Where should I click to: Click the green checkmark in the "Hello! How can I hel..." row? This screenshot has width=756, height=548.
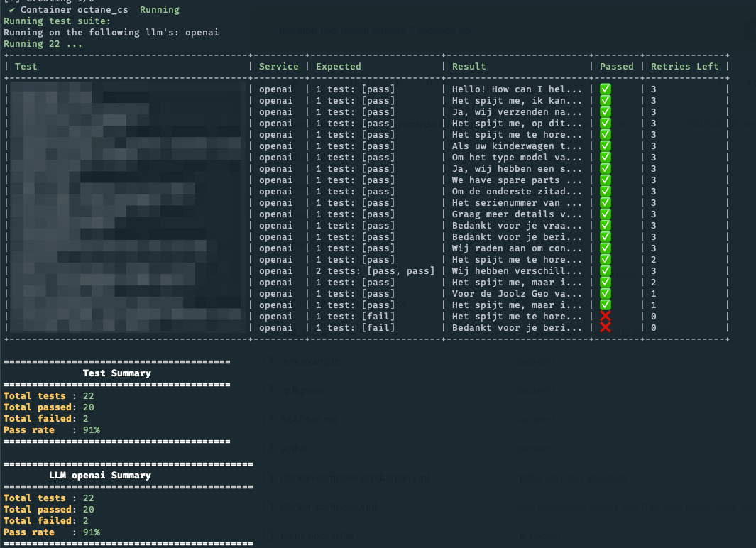(x=606, y=89)
